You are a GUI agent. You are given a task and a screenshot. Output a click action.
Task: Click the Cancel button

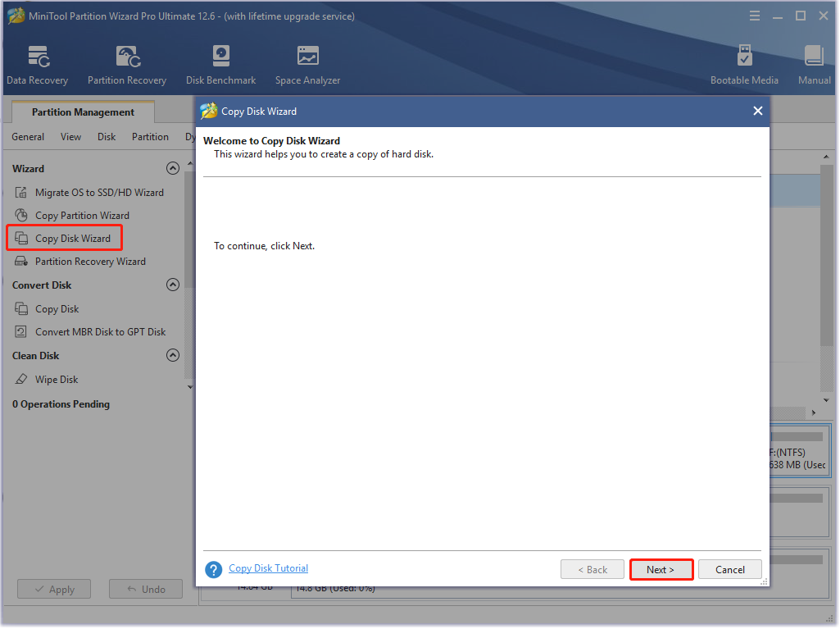tap(729, 569)
